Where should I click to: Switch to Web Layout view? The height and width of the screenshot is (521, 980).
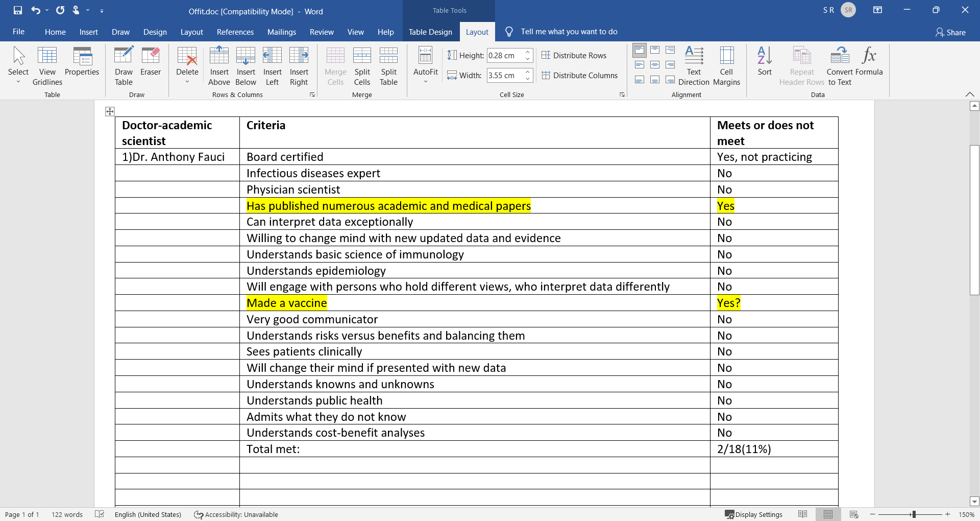pyautogui.click(x=854, y=514)
